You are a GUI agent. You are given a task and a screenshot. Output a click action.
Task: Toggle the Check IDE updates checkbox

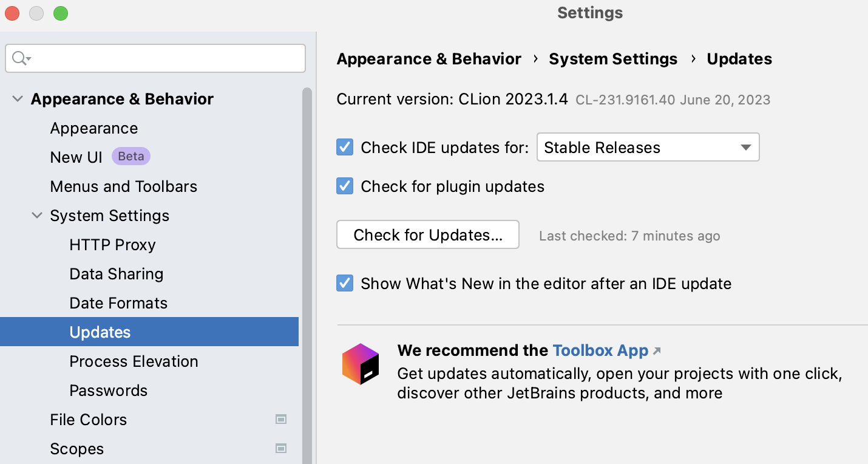click(345, 147)
